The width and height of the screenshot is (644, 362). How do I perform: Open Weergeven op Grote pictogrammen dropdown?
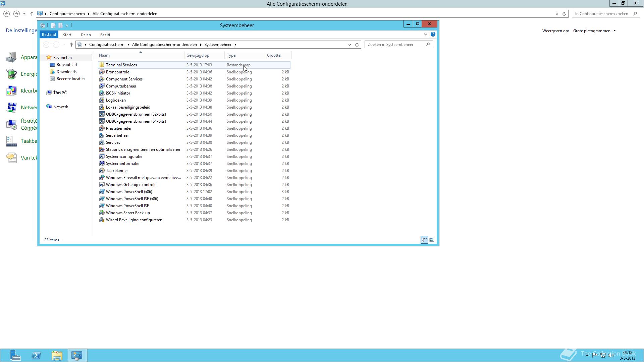tap(594, 31)
